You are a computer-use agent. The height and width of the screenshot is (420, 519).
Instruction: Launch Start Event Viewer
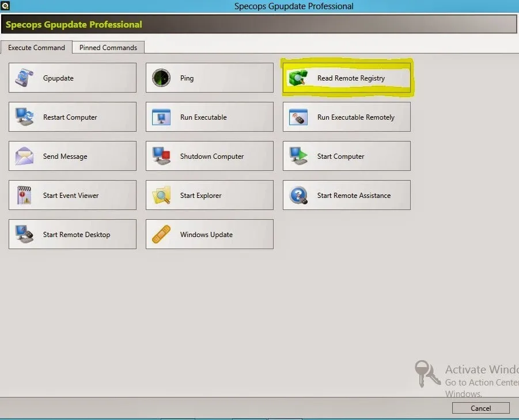point(73,195)
